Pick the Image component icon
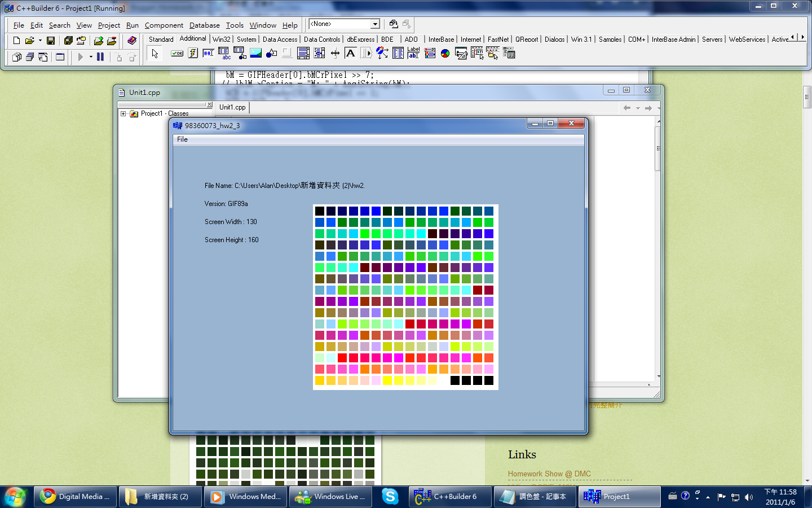812x508 pixels. pos(255,54)
